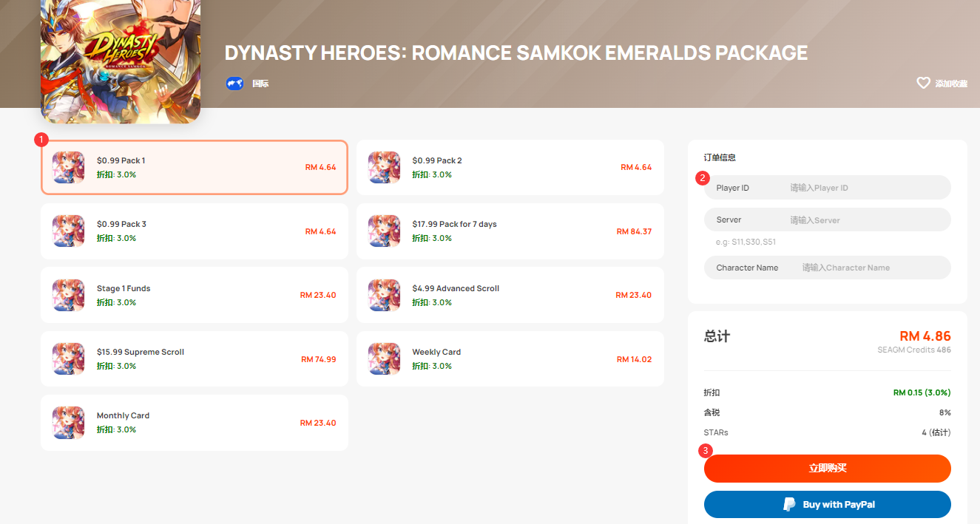Click the heart icon to add favorite

[x=923, y=83]
